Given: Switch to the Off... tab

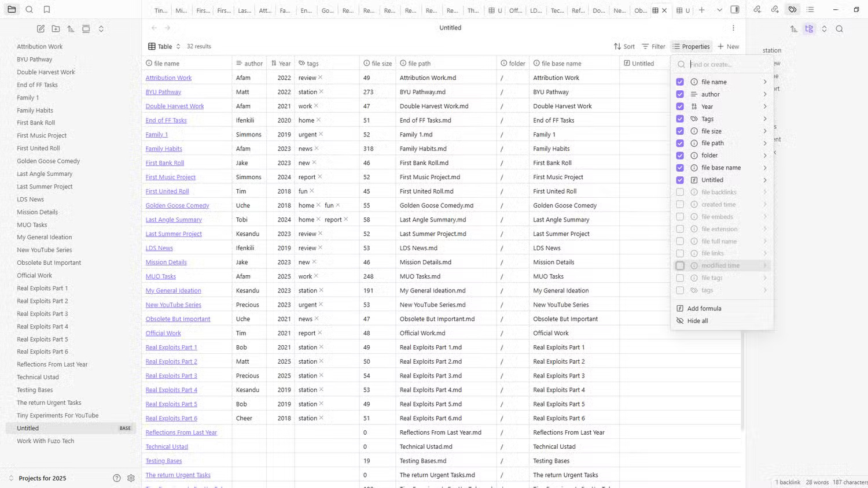Looking at the screenshot, I should (x=516, y=10).
